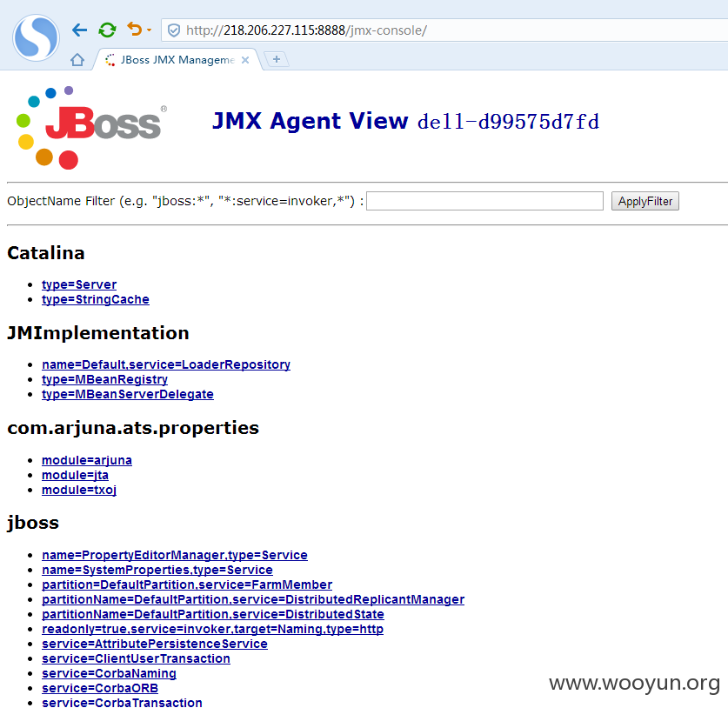728x708 pixels.
Task: Click the JBoss logo image
Action: (x=91, y=128)
